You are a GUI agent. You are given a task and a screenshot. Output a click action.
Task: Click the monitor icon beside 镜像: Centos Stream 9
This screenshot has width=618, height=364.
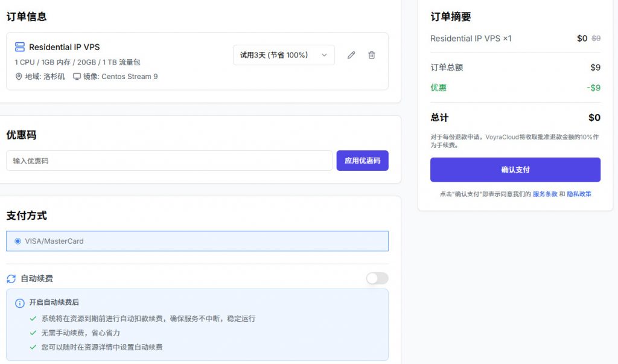tap(77, 77)
